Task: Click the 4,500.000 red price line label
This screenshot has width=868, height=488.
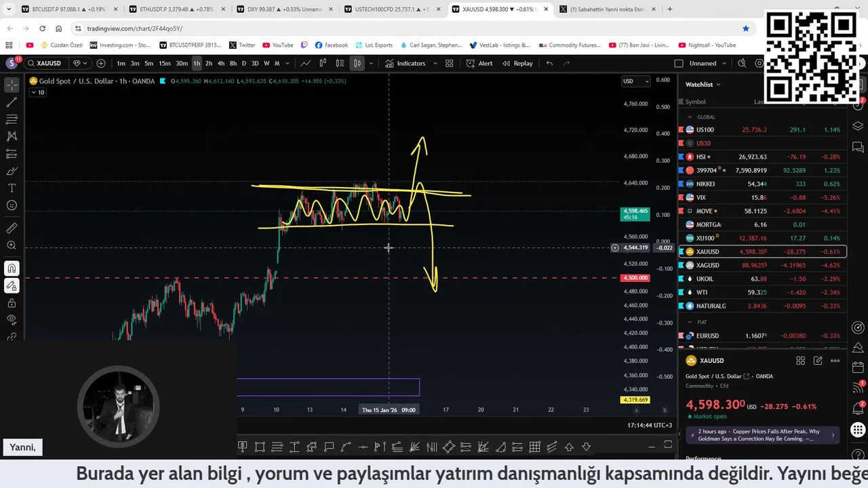Action: 635,278
